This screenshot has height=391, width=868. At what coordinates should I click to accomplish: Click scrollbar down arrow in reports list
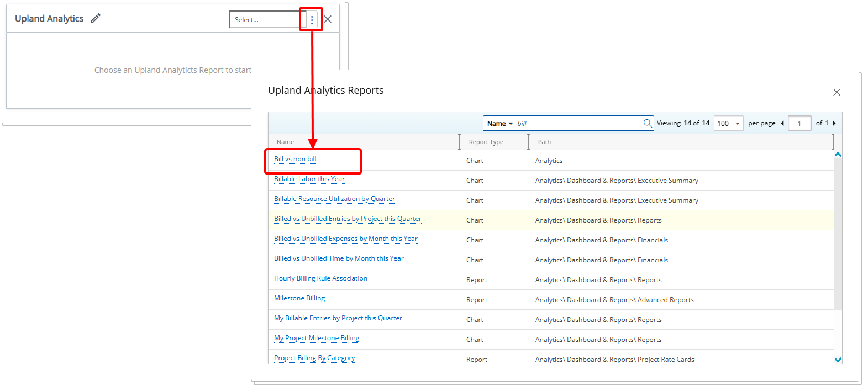pyautogui.click(x=838, y=360)
